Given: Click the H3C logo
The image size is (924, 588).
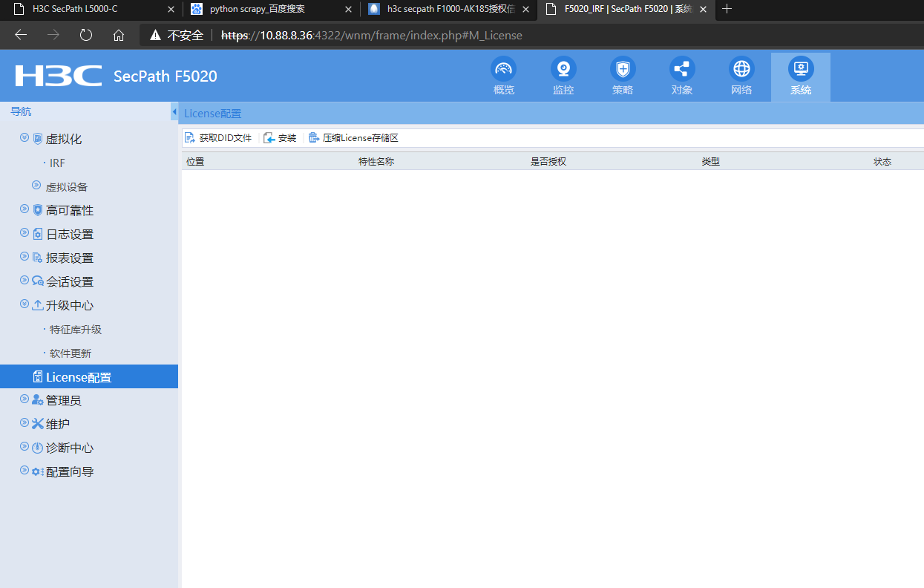Looking at the screenshot, I should coord(59,76).
